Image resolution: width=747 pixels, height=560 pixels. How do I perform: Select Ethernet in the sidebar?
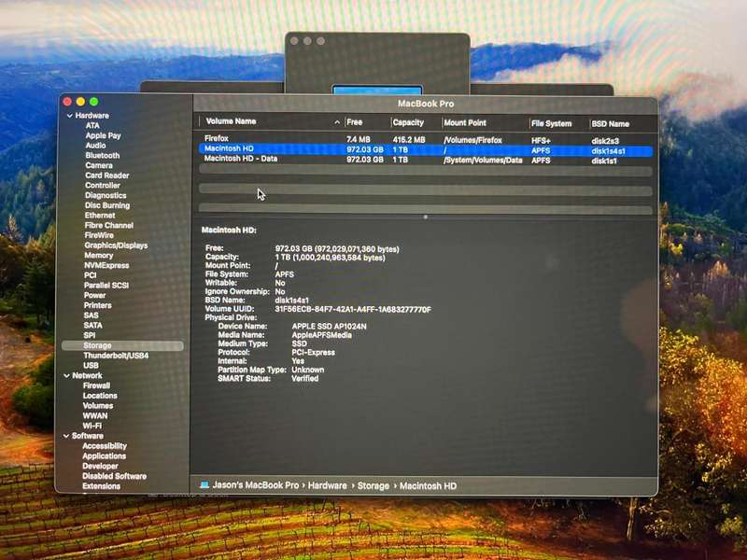(100, 216)
